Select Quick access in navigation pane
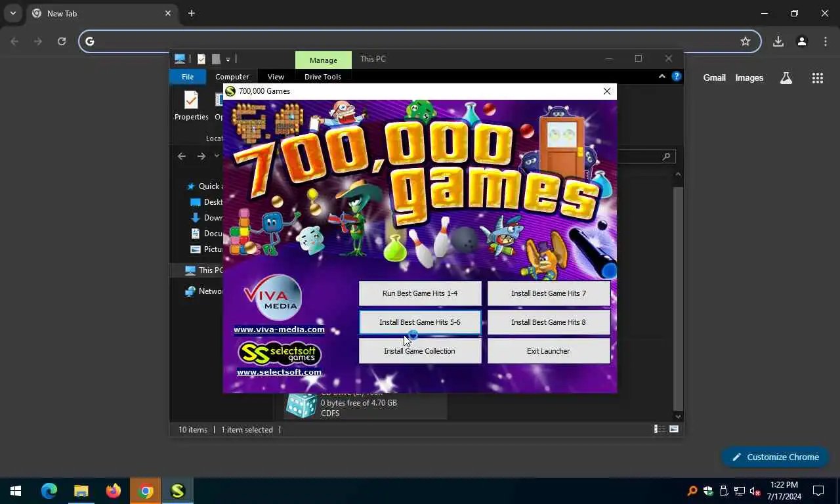 click(205, 186)
